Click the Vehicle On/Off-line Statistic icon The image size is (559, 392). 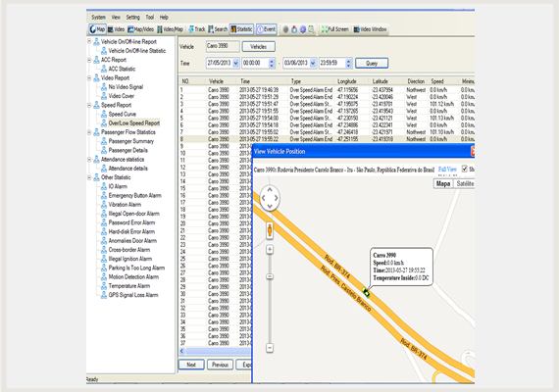[x=104, y=51]
